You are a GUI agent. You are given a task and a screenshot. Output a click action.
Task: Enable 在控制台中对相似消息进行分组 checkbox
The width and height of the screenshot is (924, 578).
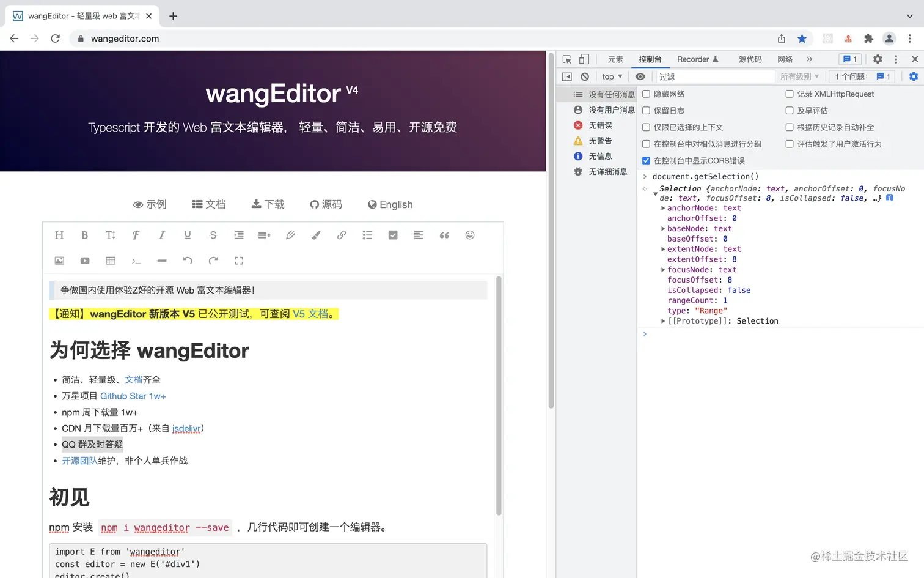[x=646, y=144]
